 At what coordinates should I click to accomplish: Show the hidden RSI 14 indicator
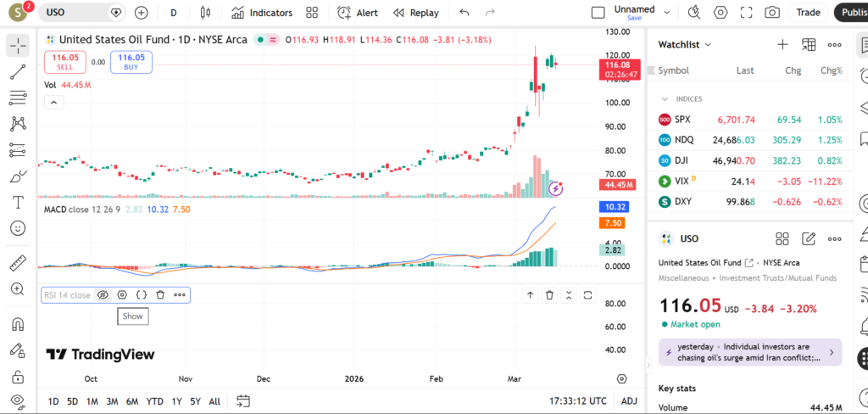[x=103, y=295]
